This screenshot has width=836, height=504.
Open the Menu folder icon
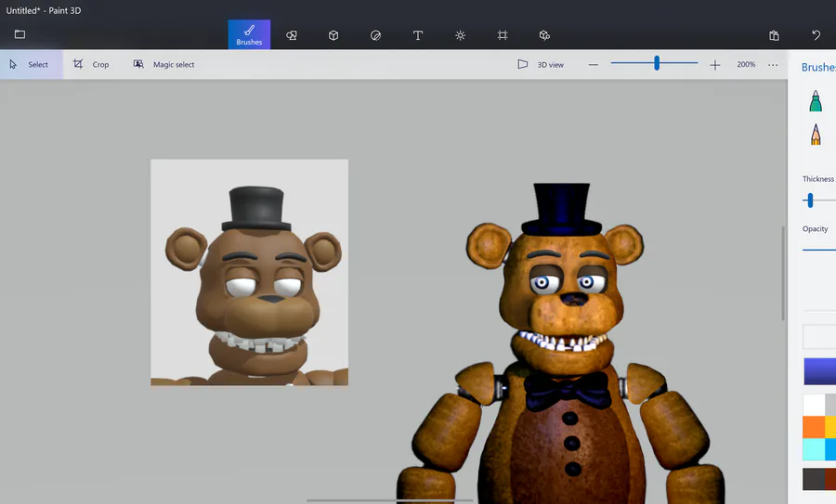point(20,34)
